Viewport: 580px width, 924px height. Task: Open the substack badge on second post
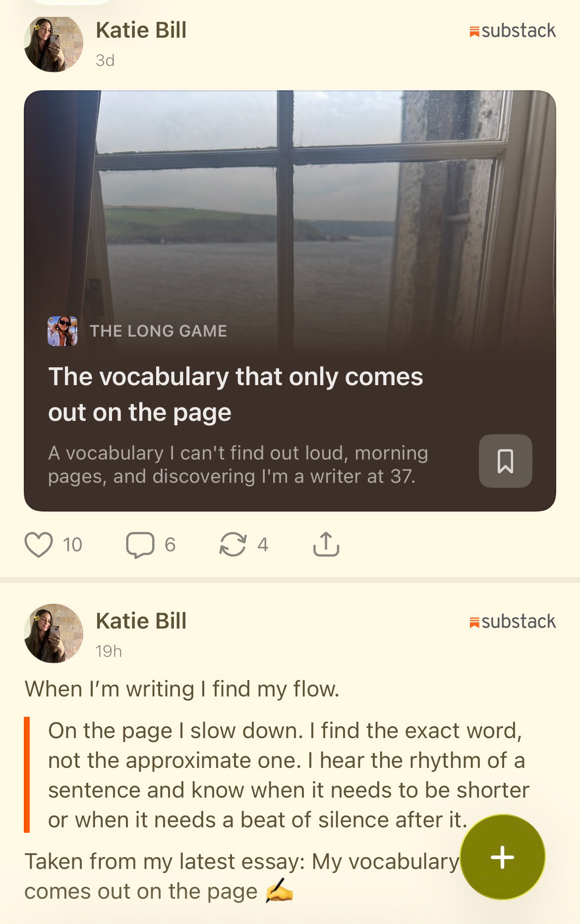513,621
